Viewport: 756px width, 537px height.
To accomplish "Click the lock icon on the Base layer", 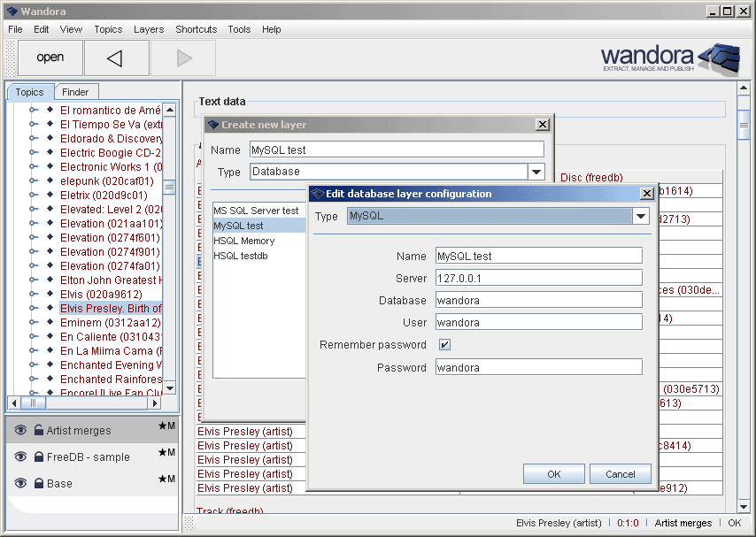I will [39, 484].
